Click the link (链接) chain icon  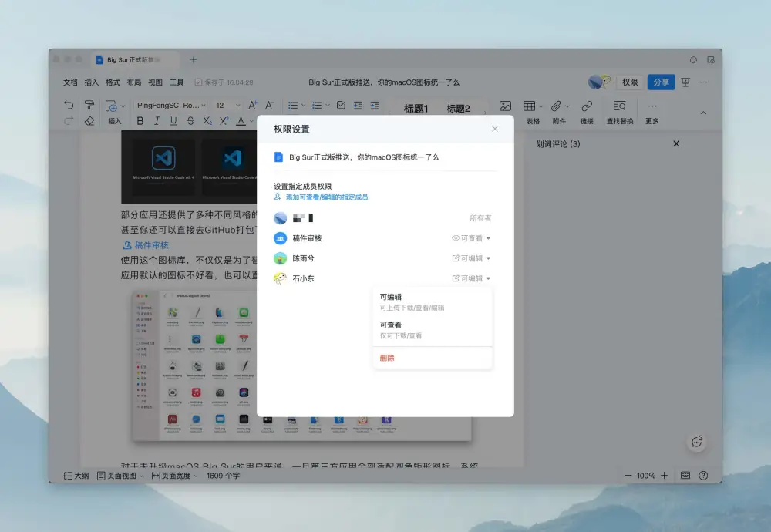click(587, 106)
